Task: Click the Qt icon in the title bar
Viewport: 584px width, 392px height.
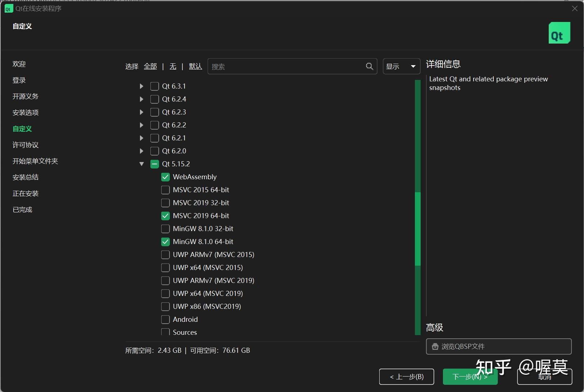Action: click(8, 8)
